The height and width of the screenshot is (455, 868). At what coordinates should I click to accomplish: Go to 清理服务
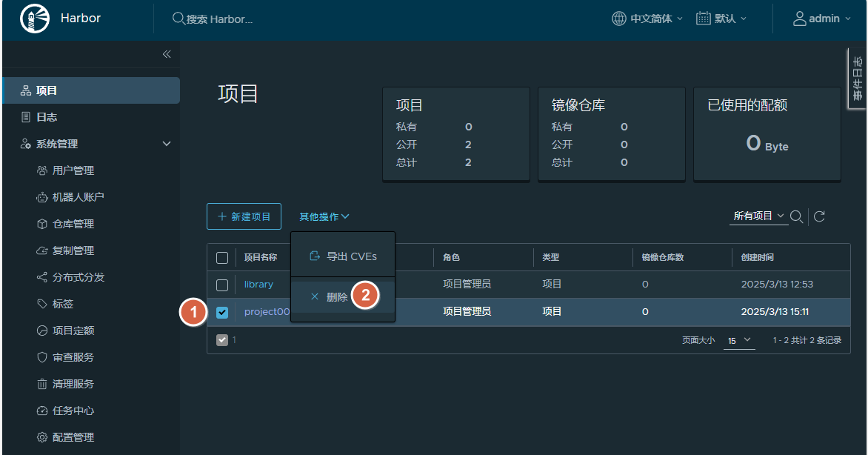tap(73, 384)
